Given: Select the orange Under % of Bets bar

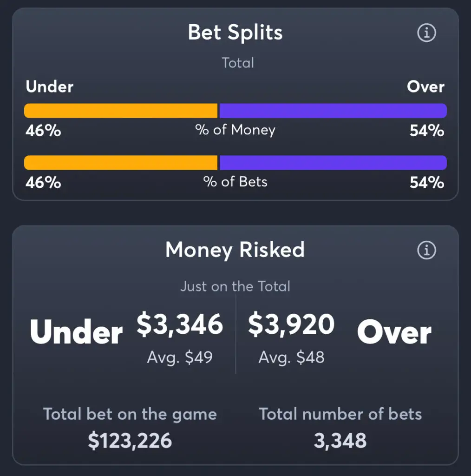Looking at the screenshot, I should 121,163.
